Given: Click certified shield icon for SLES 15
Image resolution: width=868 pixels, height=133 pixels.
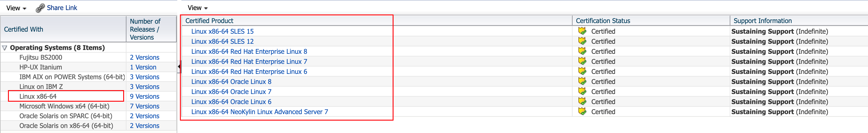Looking at the screenshot, I should coord(582,31).
